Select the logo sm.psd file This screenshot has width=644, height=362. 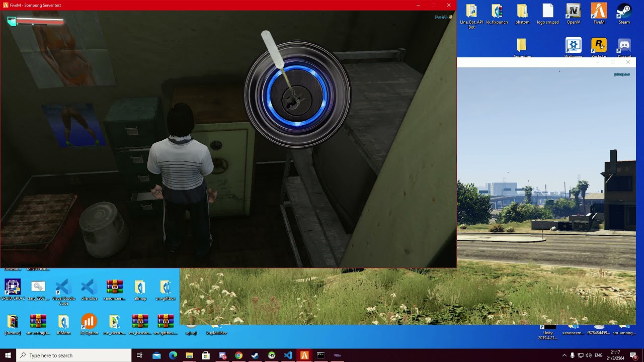(x=548, y=14)
